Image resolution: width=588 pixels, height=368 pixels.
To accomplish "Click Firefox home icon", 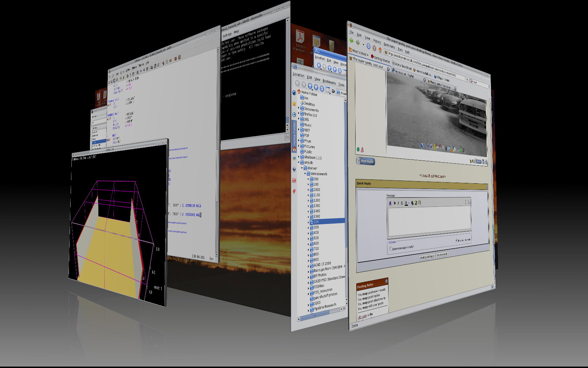I will 380,50.
